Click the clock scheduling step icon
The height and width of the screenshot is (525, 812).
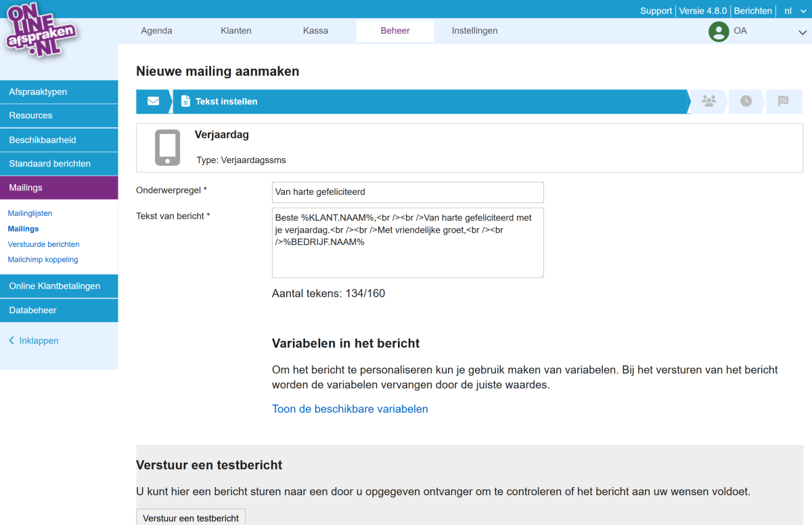746,101
